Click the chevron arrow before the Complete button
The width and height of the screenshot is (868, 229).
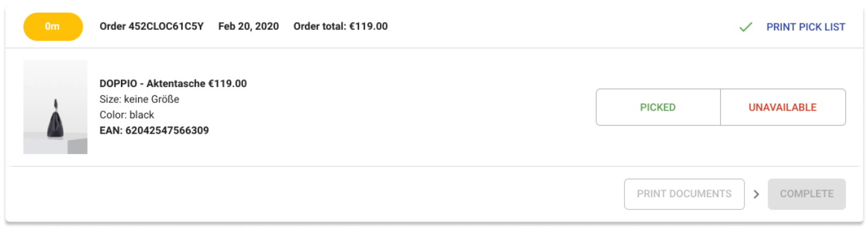pos(756,194)
